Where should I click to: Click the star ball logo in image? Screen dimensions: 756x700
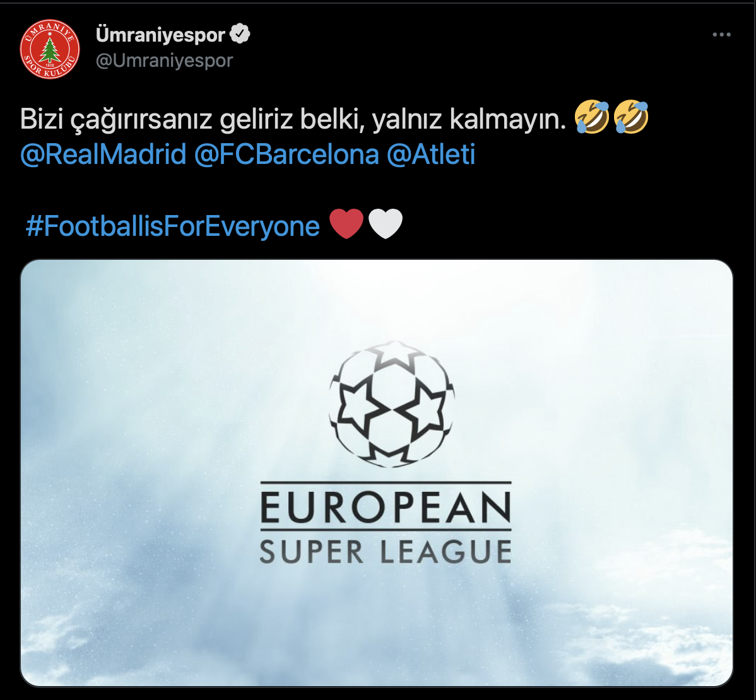[x=391, y=404]
